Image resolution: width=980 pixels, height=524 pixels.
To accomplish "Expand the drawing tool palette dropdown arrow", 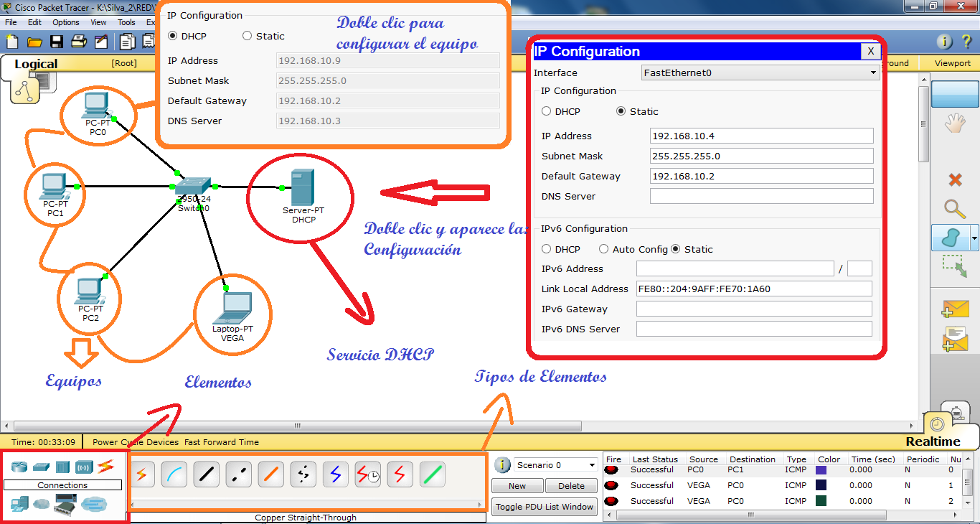I will 974,238.
